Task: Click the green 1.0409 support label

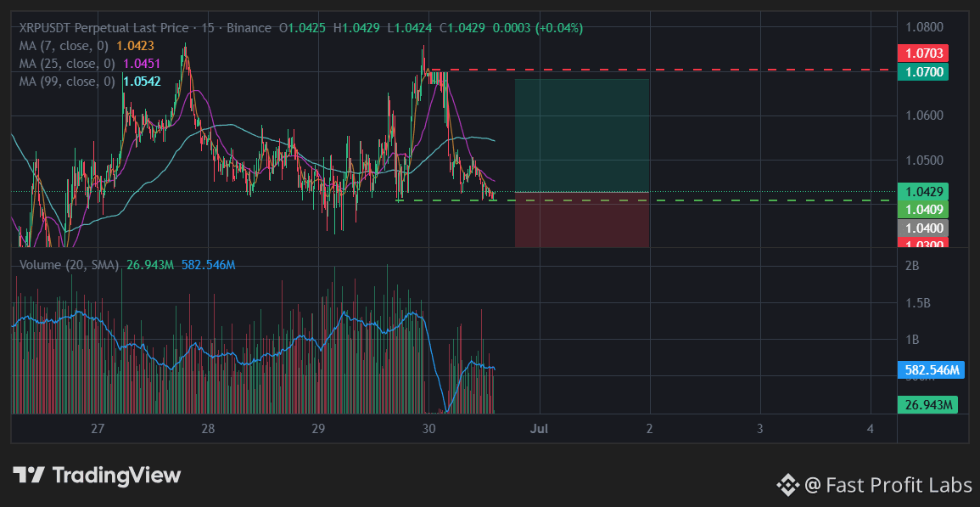Action: point(922,209)
